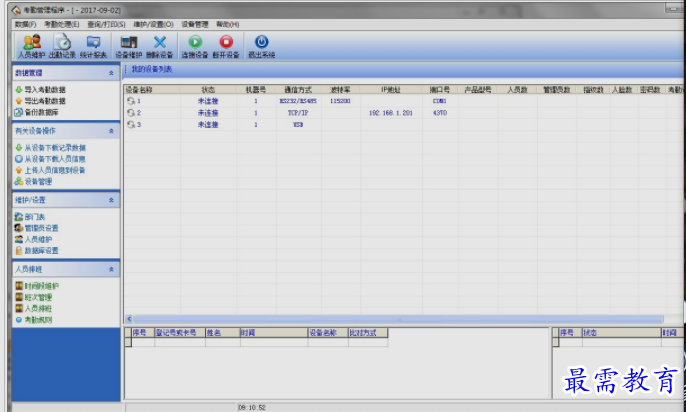Open 人员维护 from the toolbar
Screen dimensions: 686x412
coord(31,45)
